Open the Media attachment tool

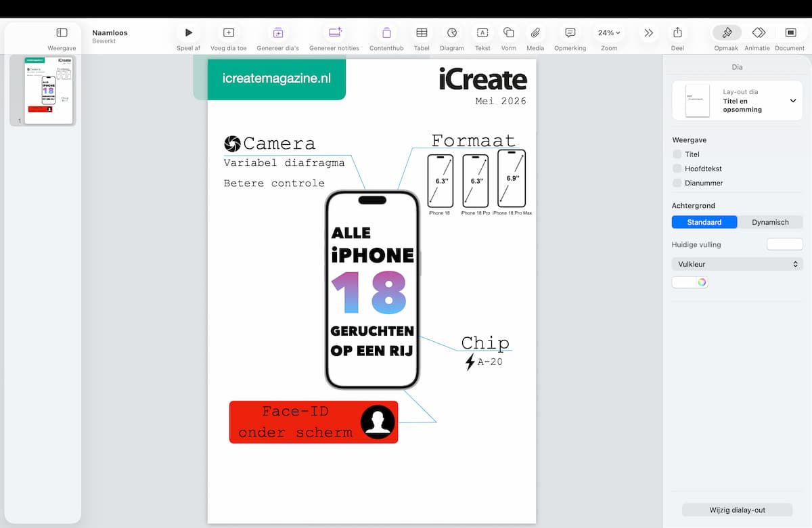(535, 32)
